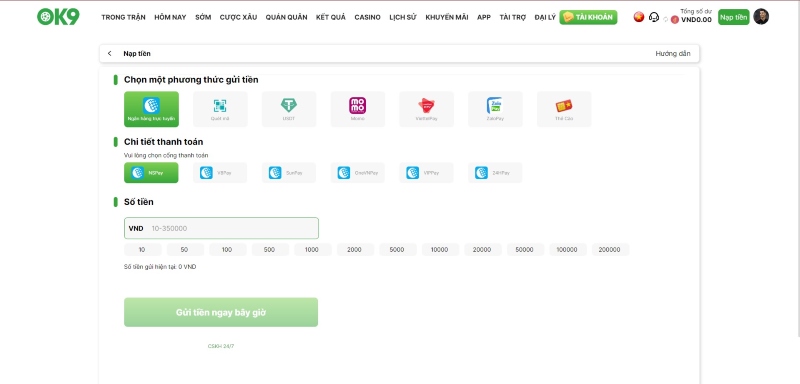Open the Hướng dẫn guide link
Screen dimensions: 800x384
pos(673,54)
